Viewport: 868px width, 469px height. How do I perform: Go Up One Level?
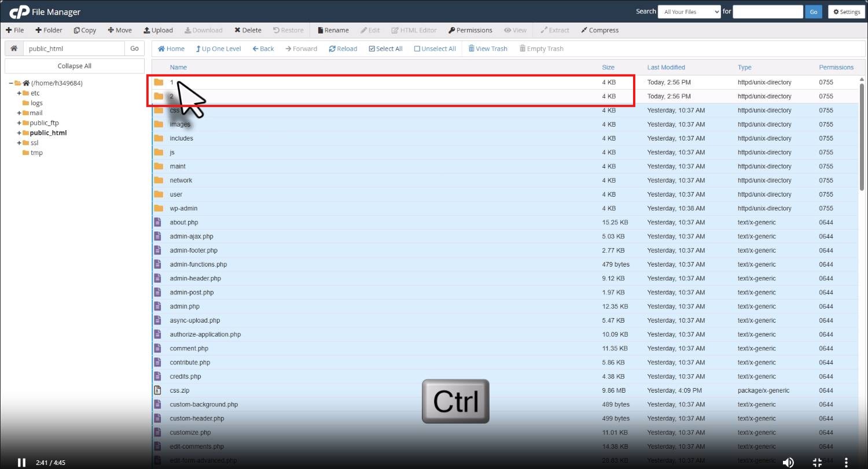218,49
